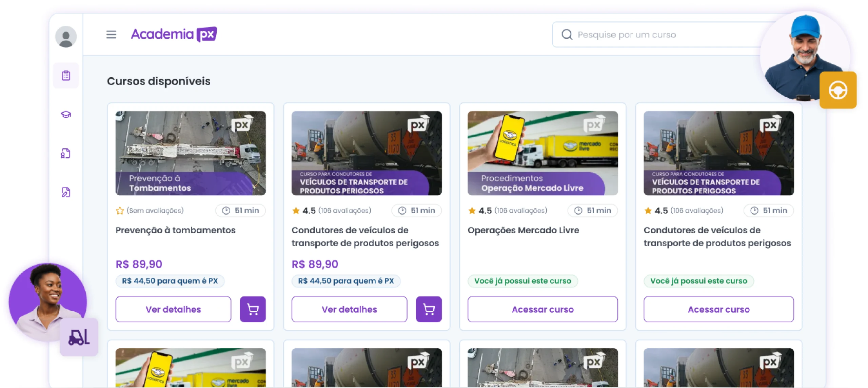Click the Operações Mercado Livre course title

click(x=523, y=230)
